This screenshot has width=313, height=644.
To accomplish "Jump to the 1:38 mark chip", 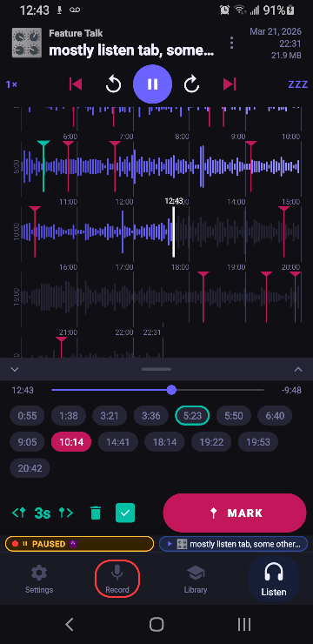I will click(x=69, y=416).
